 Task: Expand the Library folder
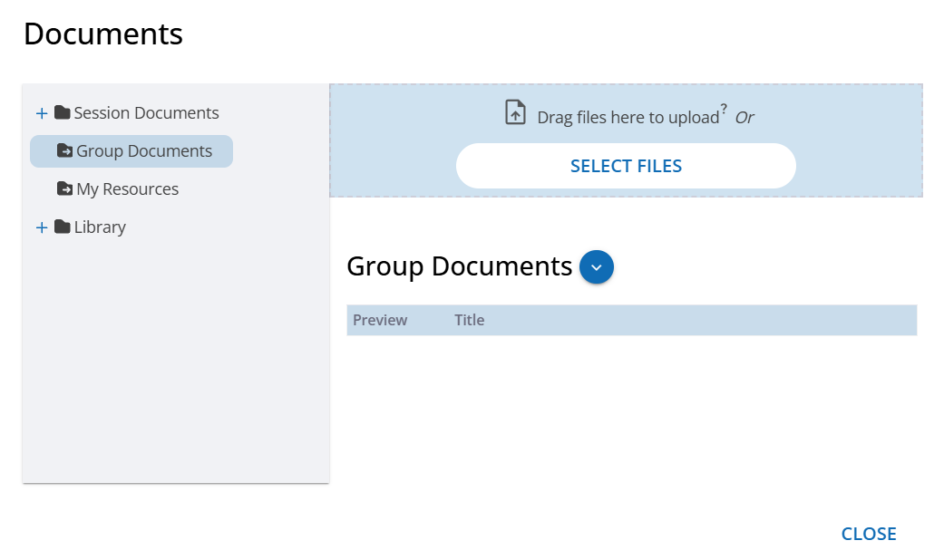click(x=42, y=227)
